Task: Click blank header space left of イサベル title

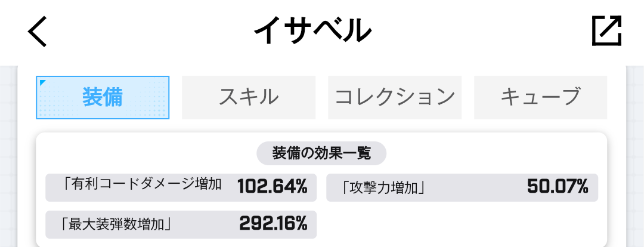Action: [x=149, y=32]
